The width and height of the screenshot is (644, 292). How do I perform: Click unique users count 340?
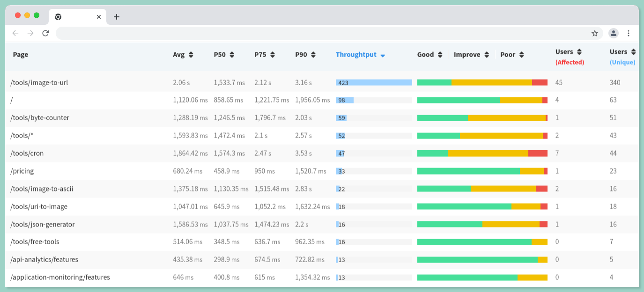coord(615,82)
